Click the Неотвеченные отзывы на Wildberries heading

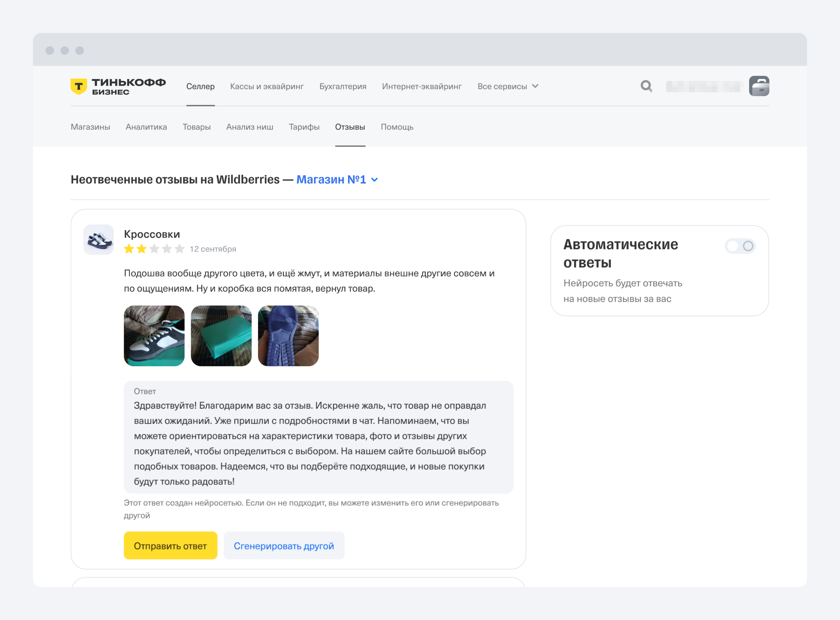pyautogui.click(x=175, y=179)
